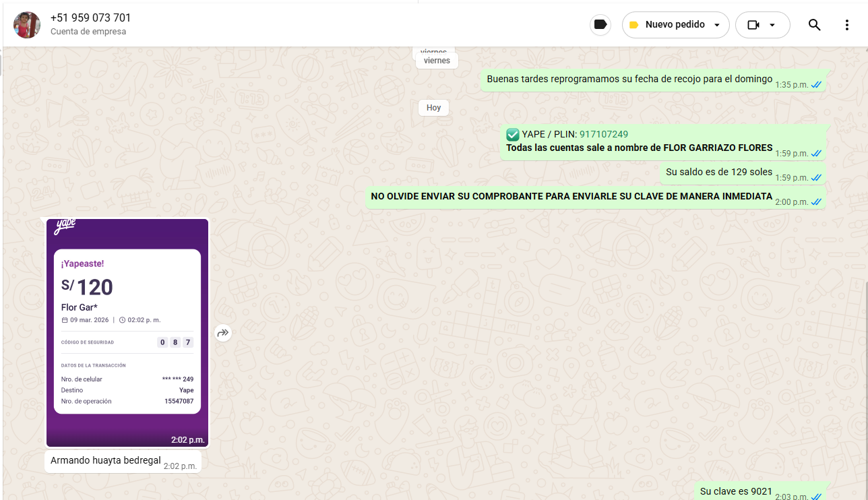Open the phone number link 917107249
Screen dimensions: 868x500
coord(603,134)
